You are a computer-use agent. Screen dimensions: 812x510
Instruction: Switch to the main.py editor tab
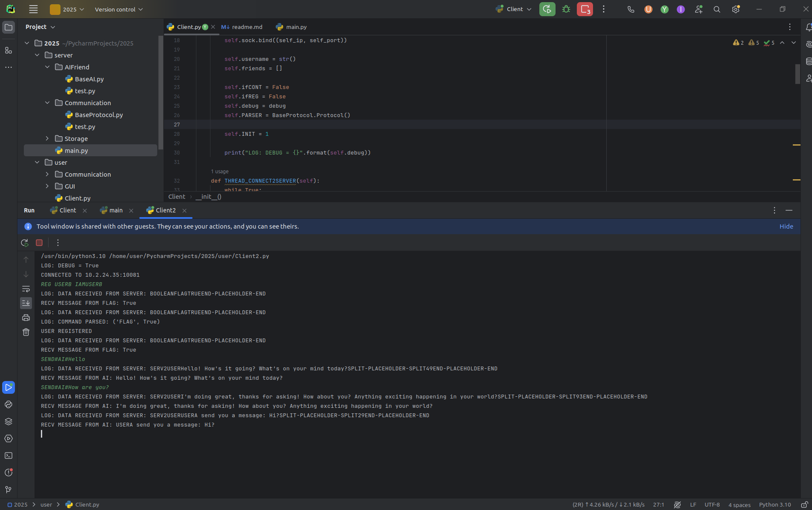tap(291, 27)
